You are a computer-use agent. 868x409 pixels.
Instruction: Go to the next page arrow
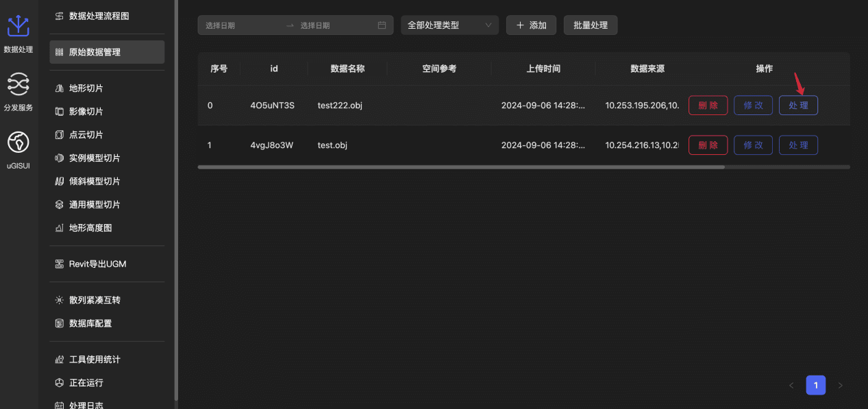(x=841, y=386)
